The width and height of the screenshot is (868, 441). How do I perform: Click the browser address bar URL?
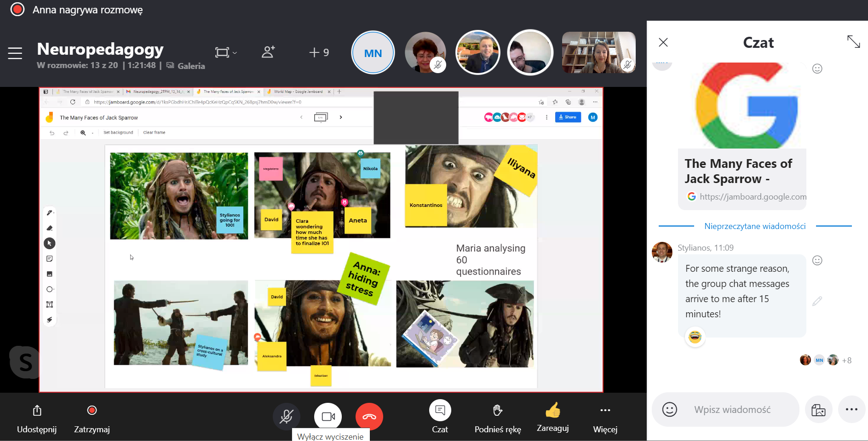tap(197, 102)
